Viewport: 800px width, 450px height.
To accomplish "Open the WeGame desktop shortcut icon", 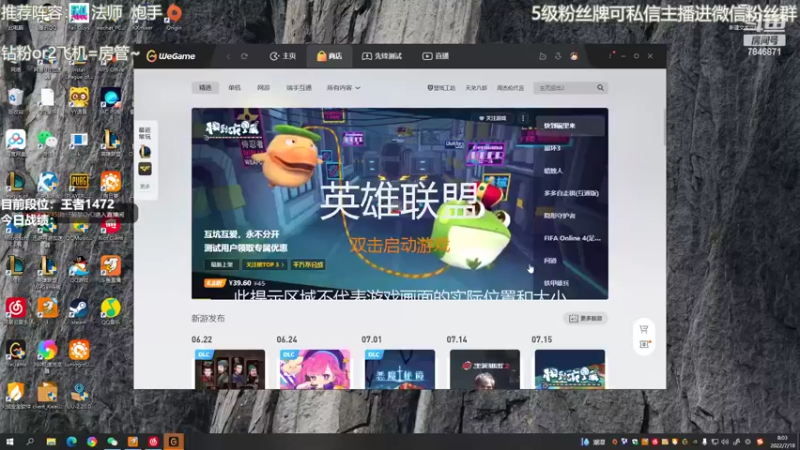I will click(x=15, y=352).
